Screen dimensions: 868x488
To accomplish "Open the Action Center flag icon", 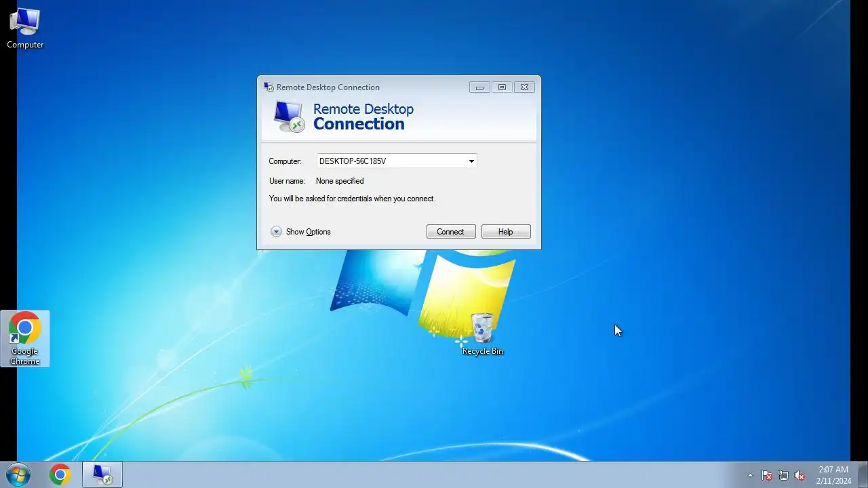I will pyautogui.click(x=767, y=475).
